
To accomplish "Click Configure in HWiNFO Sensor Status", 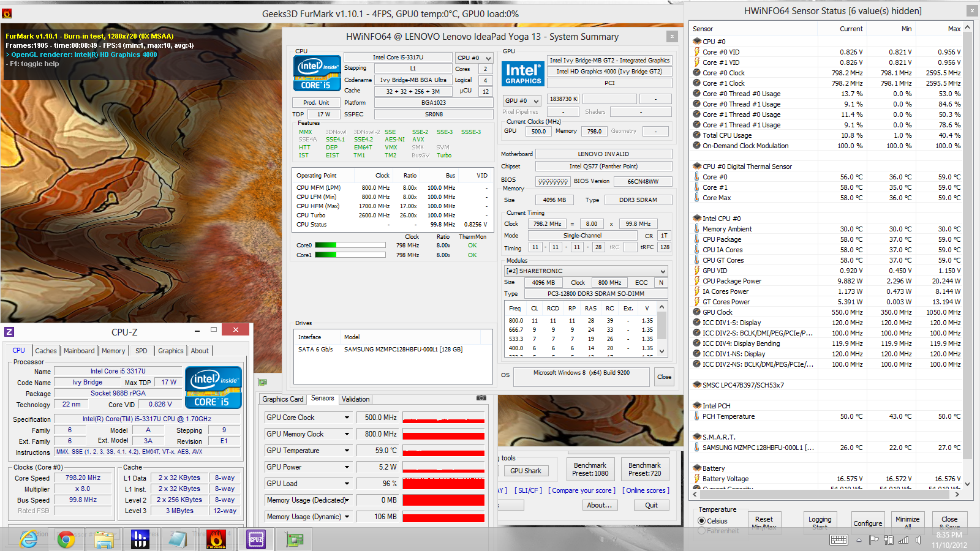I will tap(868, 523).
